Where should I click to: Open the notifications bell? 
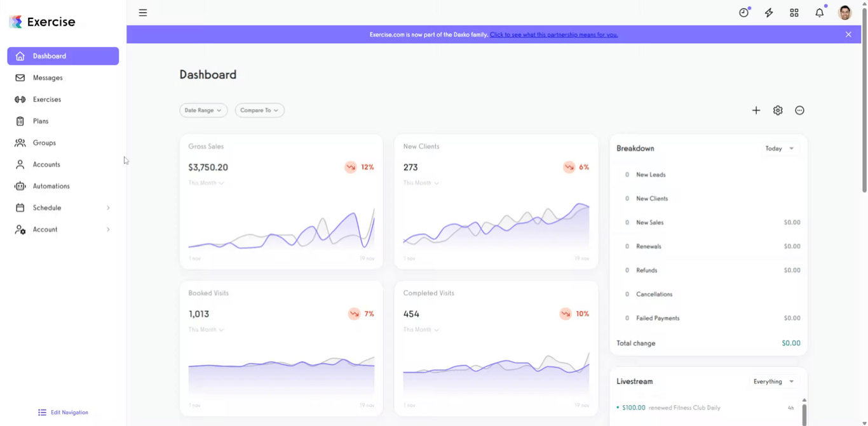point(820,13)
